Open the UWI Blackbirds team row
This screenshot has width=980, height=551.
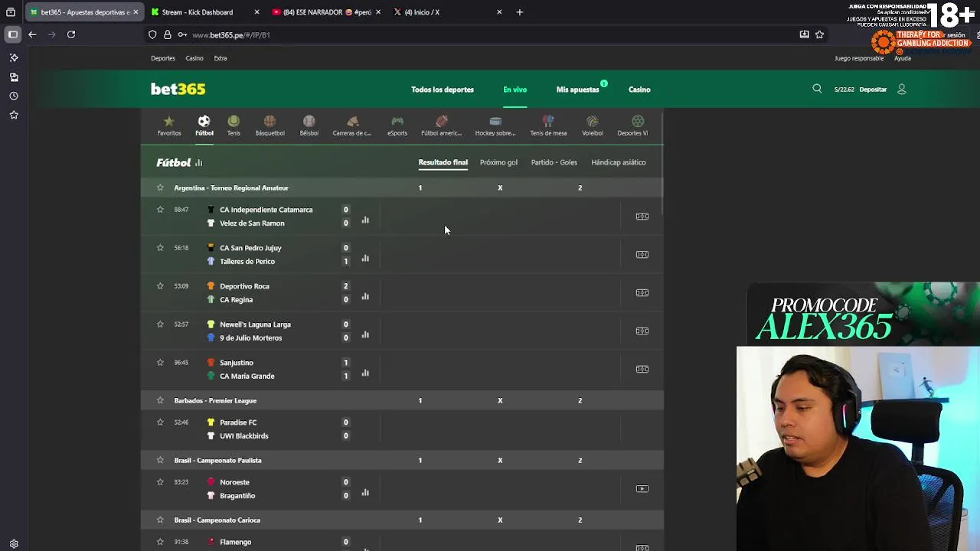pyautogui.click(x=243, y=436)
